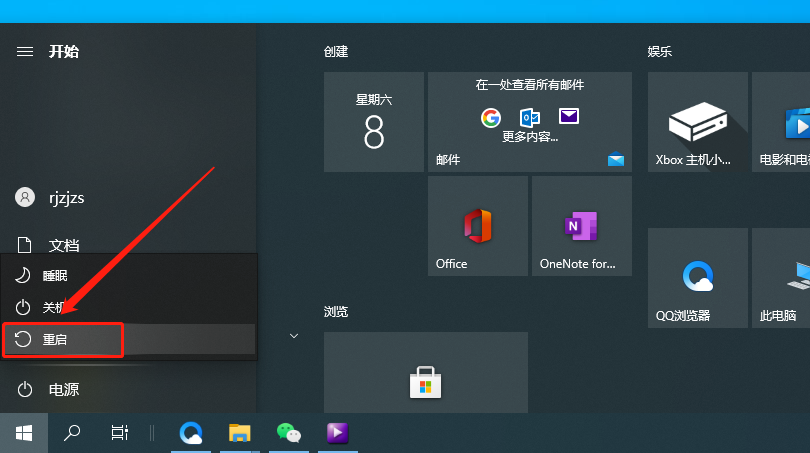The image size is (810, 453).
Task: Click the 创建 group header
Action: tap(336, 52)
